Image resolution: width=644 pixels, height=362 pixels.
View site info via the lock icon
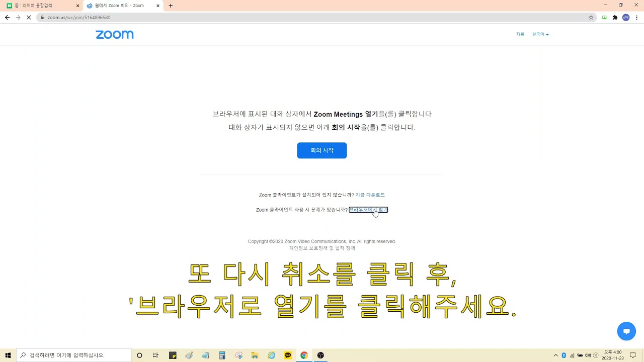coord(42,17)
